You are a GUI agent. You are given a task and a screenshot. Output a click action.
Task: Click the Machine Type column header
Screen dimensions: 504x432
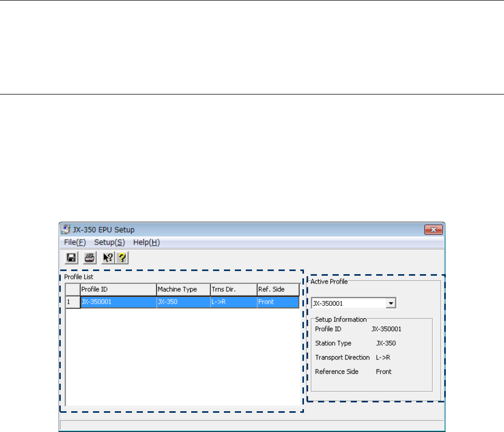(x=183, y=289)
